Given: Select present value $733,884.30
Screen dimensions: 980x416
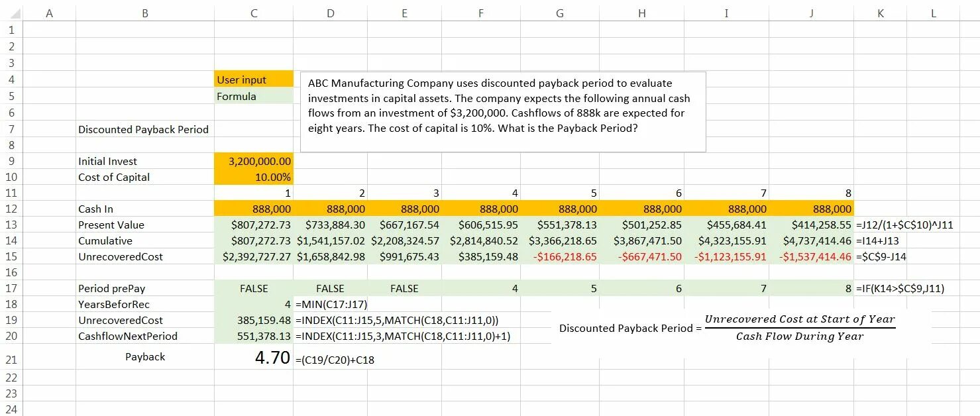Looking at the screenshot, I should coord(331,225).
